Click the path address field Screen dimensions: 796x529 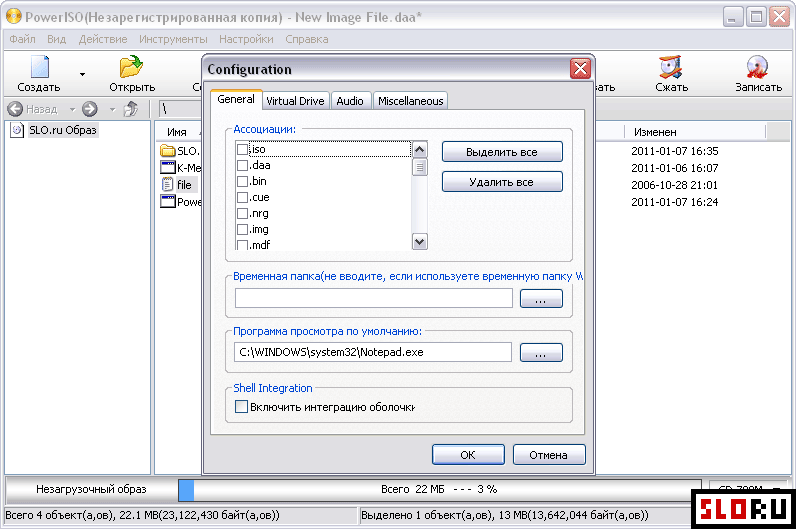(180, 109)
